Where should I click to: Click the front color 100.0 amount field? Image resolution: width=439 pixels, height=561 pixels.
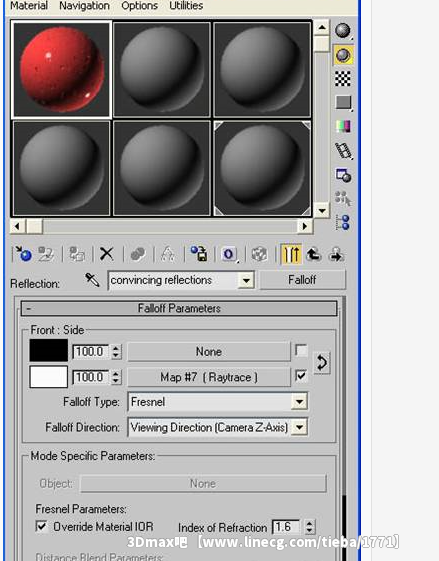point(91,352)
